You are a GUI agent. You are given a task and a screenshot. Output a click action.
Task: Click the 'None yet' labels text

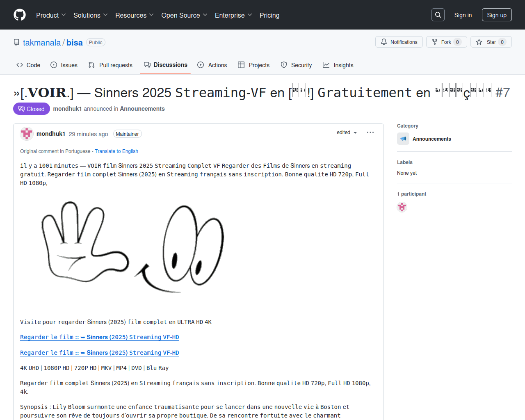(x=407, y=173)
